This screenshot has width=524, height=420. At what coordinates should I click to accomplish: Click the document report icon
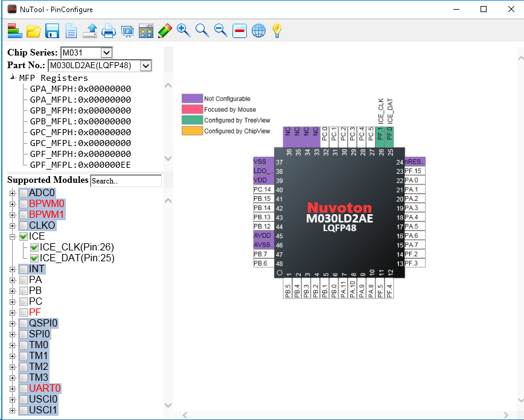click(71, 31)
